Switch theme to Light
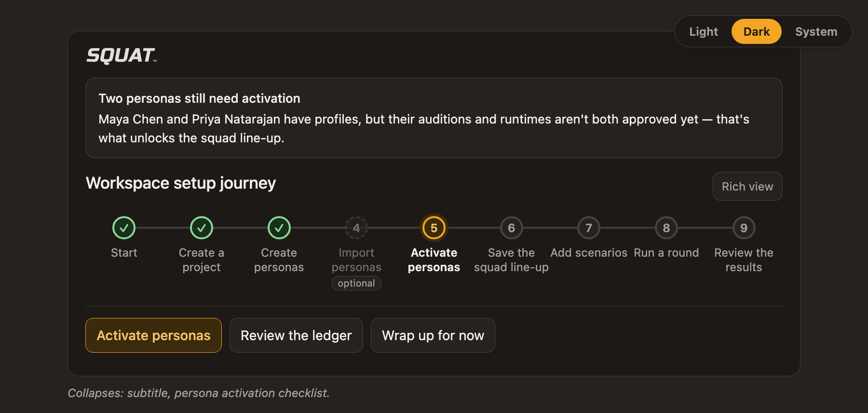Screen dimensions: 868x413 [704, 31]
